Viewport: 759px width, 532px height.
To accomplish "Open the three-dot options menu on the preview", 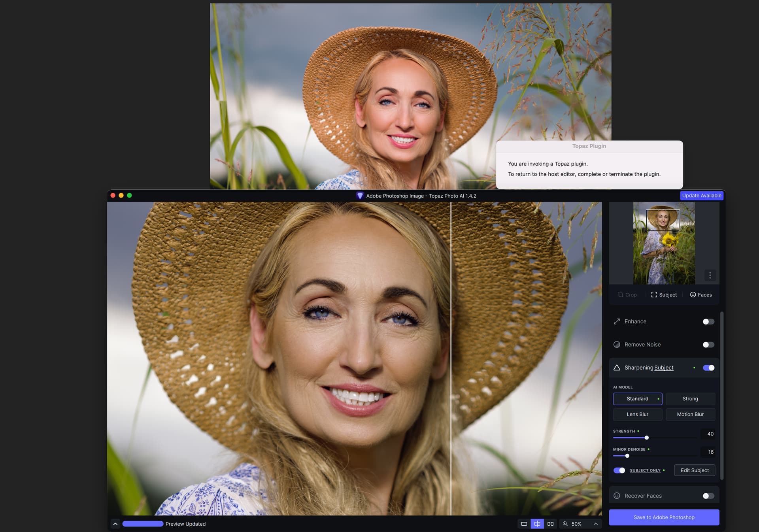I will click(710, 275).
